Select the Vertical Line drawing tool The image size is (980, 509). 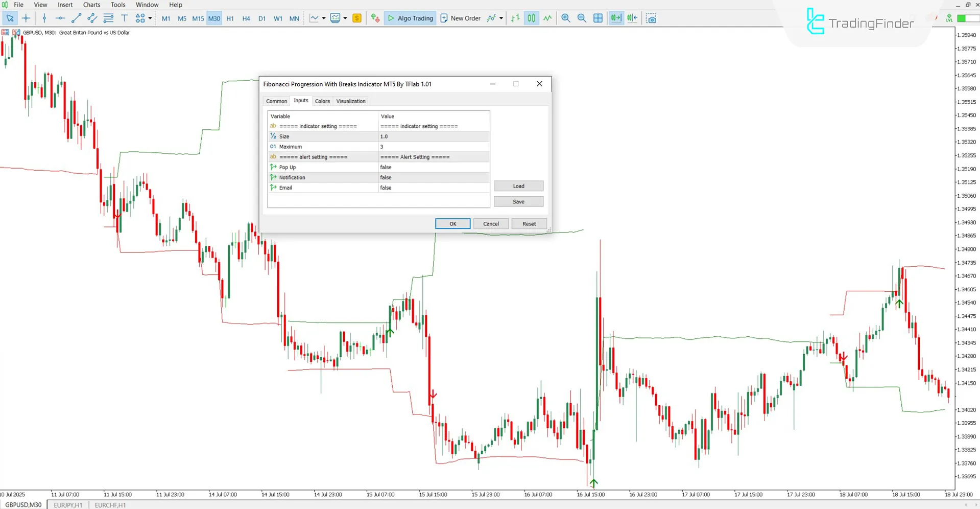44,18
